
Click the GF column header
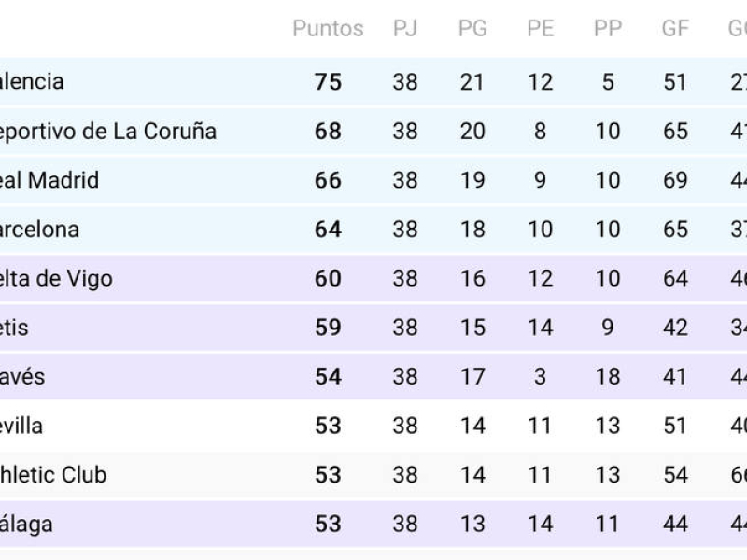click(x=675, y=28)
